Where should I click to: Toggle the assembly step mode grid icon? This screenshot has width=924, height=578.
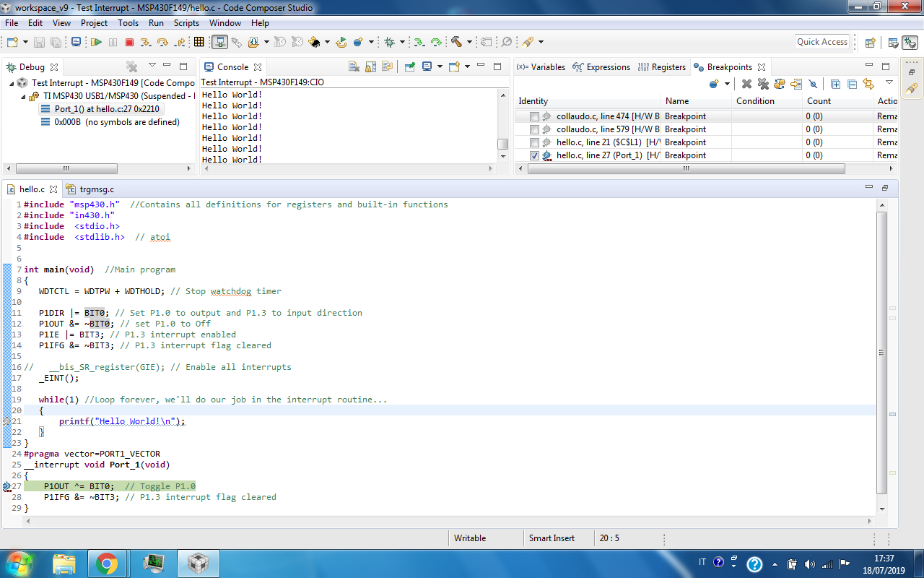199,43
